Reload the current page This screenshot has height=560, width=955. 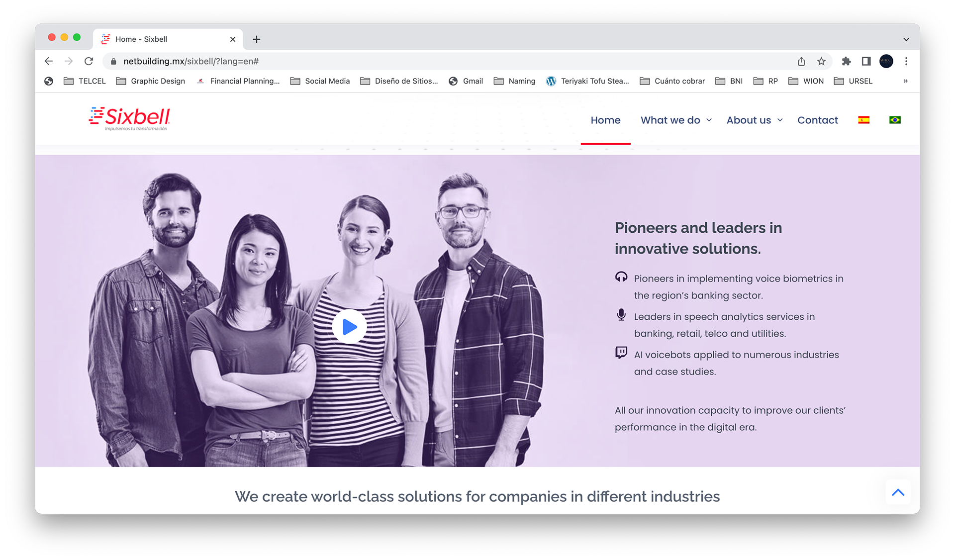[x=89, y=61]
